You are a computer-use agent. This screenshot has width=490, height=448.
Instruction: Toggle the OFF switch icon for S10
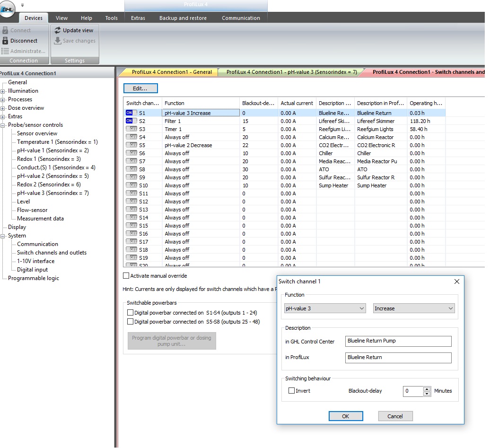click(x=131, y=185)
